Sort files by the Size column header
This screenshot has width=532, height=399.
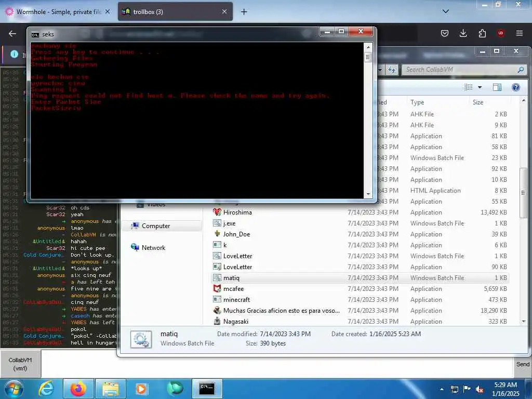point(478,102)
